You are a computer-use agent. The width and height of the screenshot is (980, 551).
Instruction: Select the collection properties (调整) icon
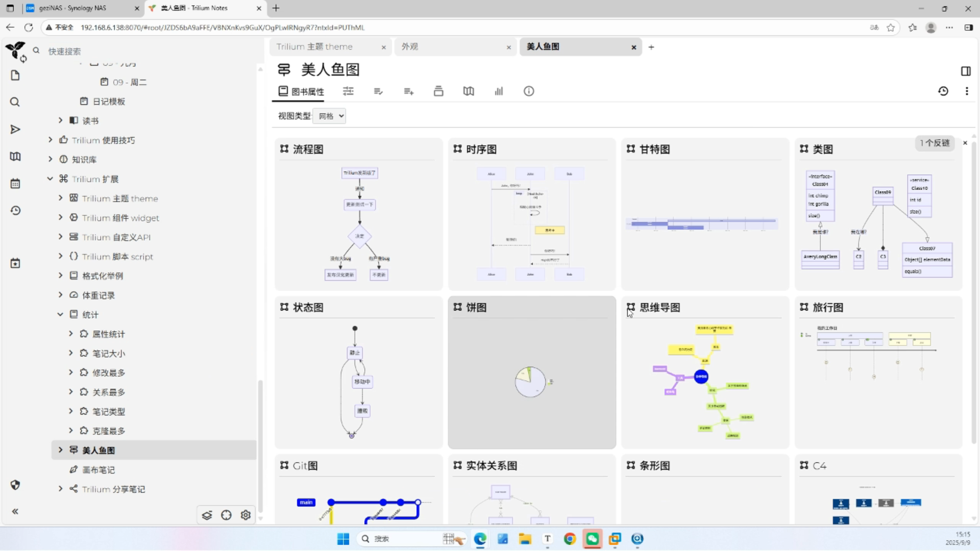pos(348,91)
